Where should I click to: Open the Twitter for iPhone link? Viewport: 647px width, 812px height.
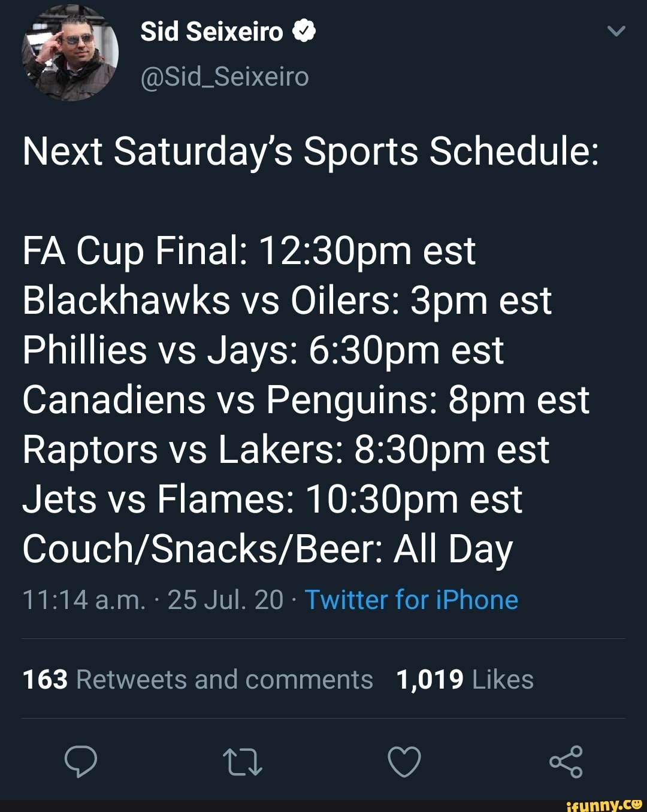pyautogui.click(x=411, y=599)
